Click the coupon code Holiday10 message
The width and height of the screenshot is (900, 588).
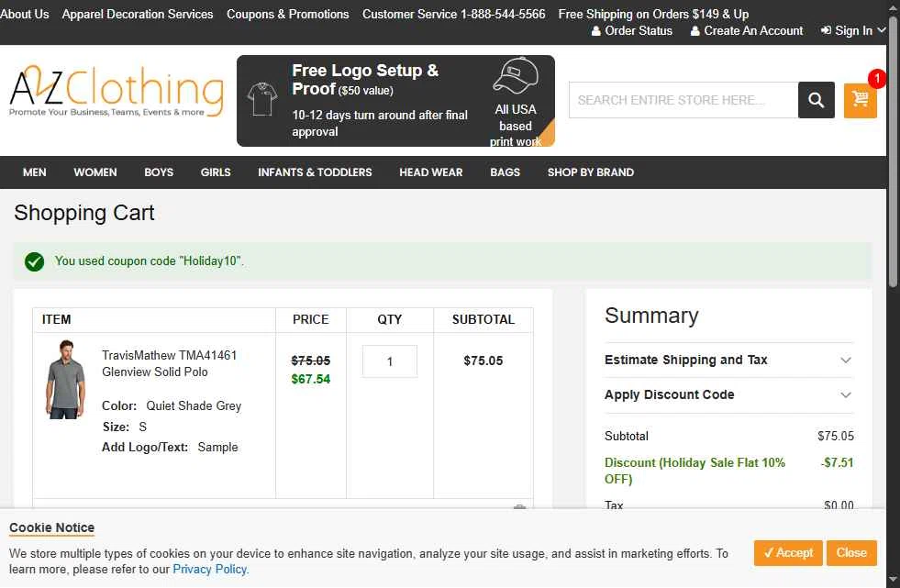tap(150, 261)
